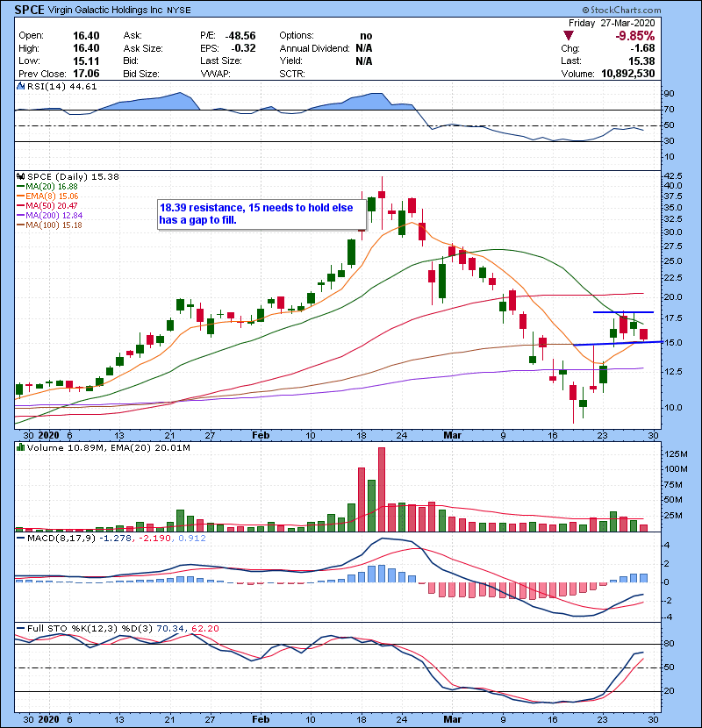Click the MA(50) 20.47 legend entry
This screenshot has height=728, width=702.
(47, 205)
